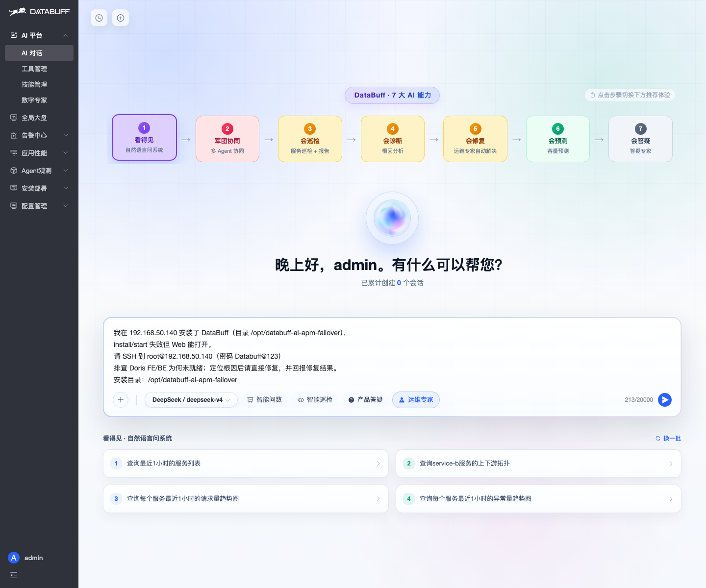Screen dimensions: 706x588
Task: Click the DataBuff · 7 大 AI 能力 badge
Action: [x=392, y=95]
